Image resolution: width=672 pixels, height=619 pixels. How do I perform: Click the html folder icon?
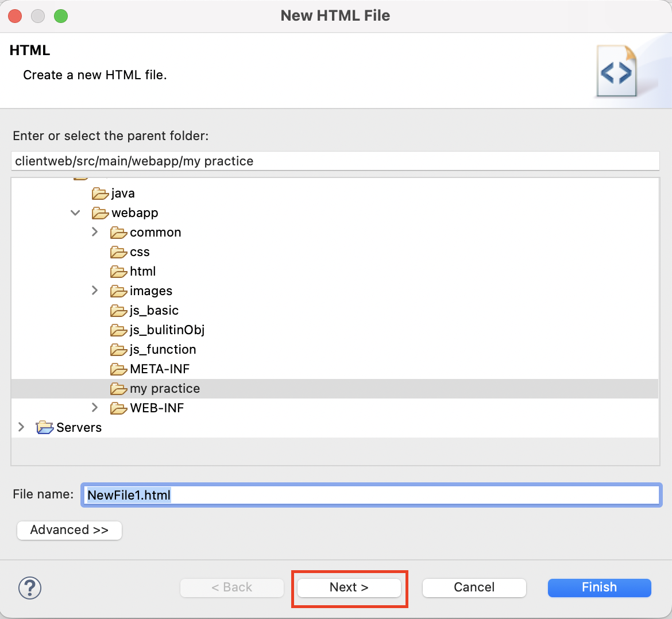click(x=118, y=272)
